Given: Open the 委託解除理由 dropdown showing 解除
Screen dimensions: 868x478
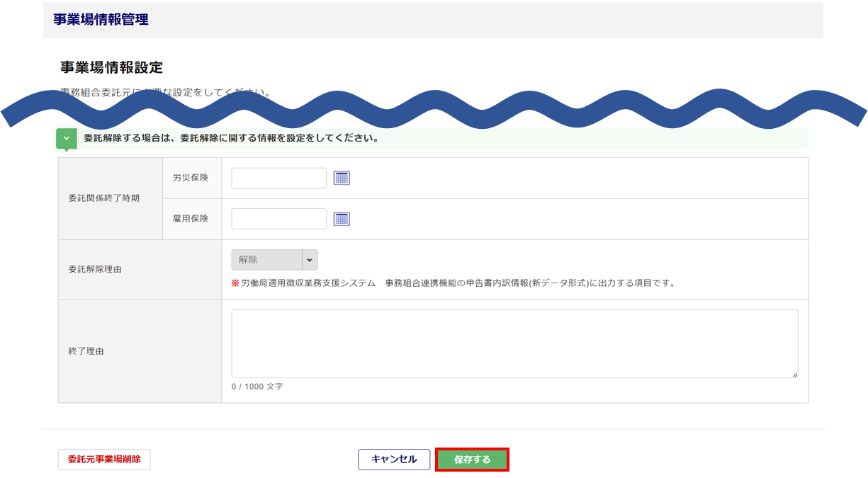Looking at the screenshot, I should point(266,260).
